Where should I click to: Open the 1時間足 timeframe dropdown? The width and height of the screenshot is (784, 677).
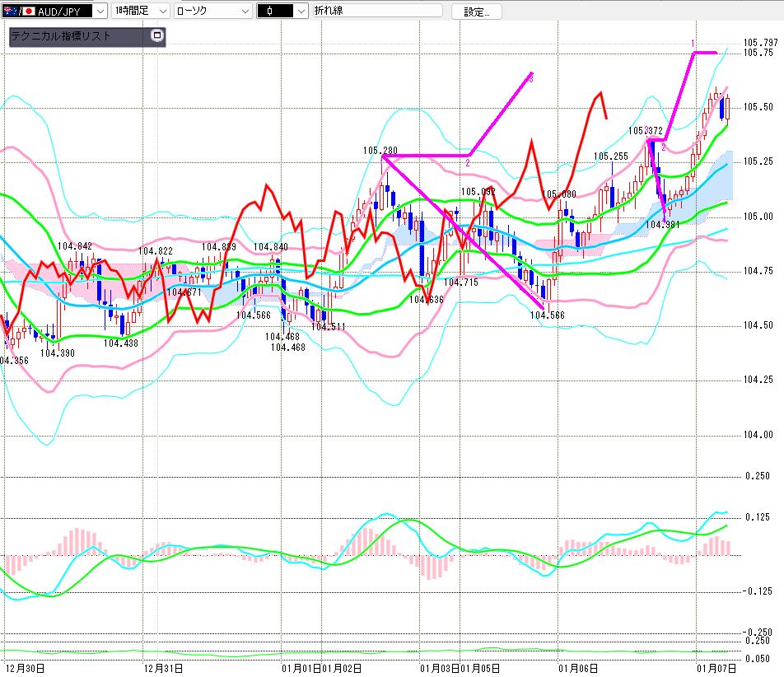(162, 11)
